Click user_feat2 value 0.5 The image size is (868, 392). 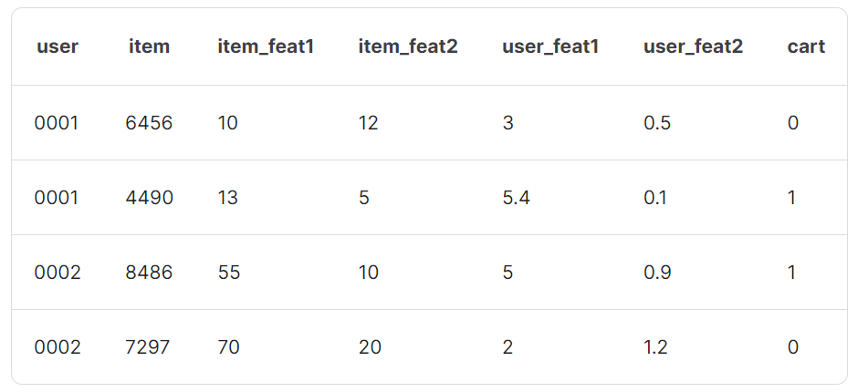tap(657, 123)
